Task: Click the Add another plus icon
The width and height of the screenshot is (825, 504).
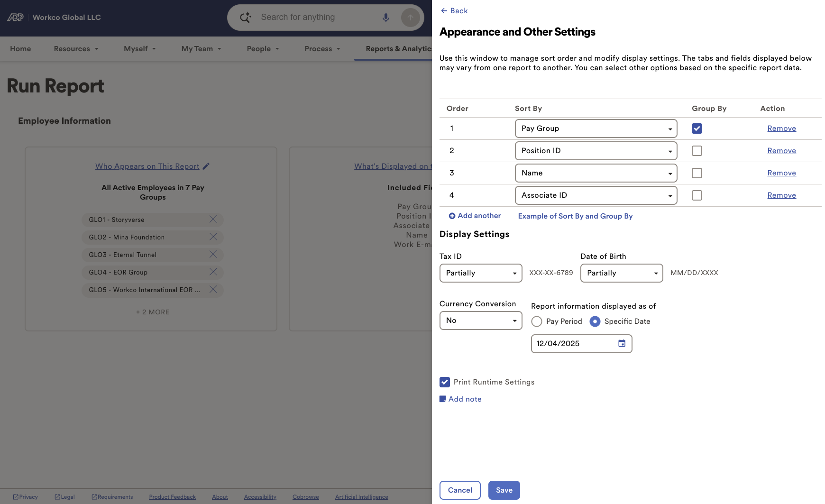Action: click(452, 216)
